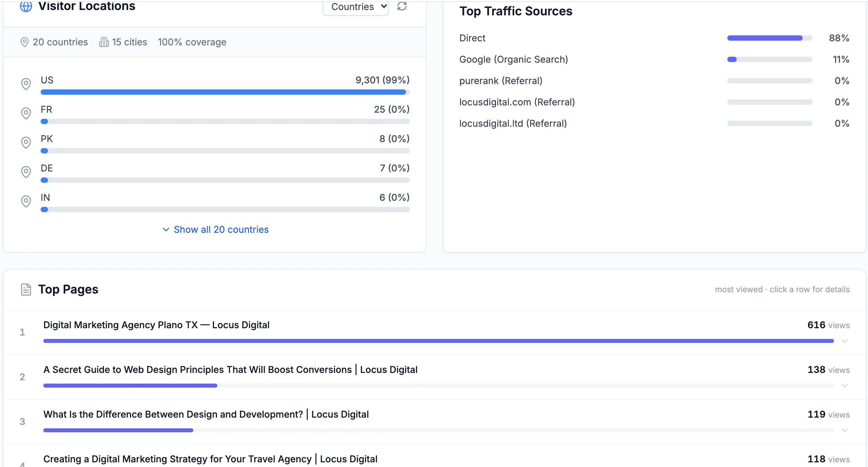The width and height of the screenshot is (868, 467).
Task: Click the locusdigital.com (Referral) source label
Action: pos(517,102)
